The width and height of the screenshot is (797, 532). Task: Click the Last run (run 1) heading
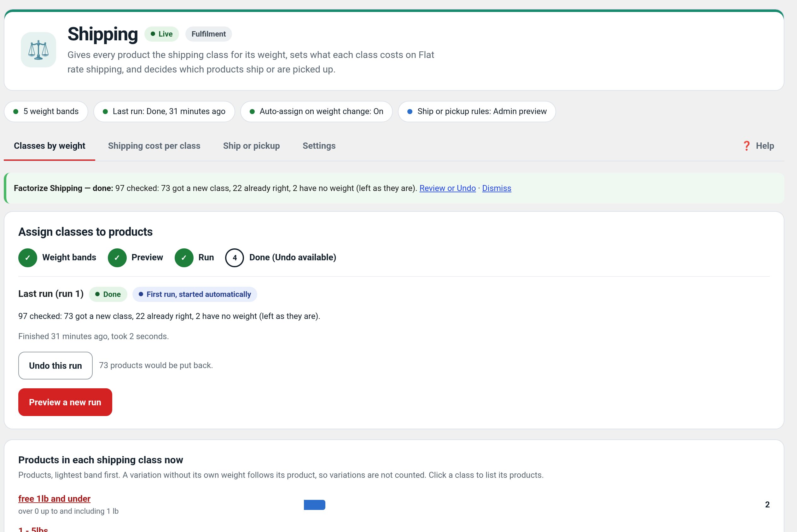coord(51,294)
